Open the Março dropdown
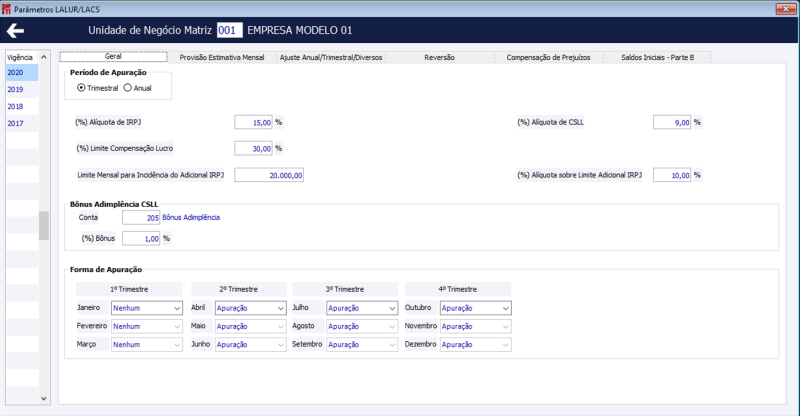800x416 pixels. 147,345
